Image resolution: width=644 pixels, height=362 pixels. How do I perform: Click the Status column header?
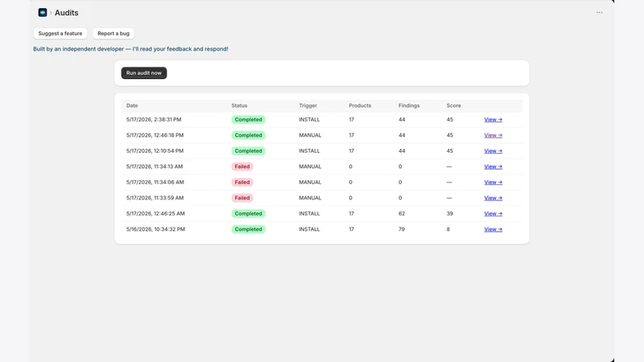tap(239, 105)
